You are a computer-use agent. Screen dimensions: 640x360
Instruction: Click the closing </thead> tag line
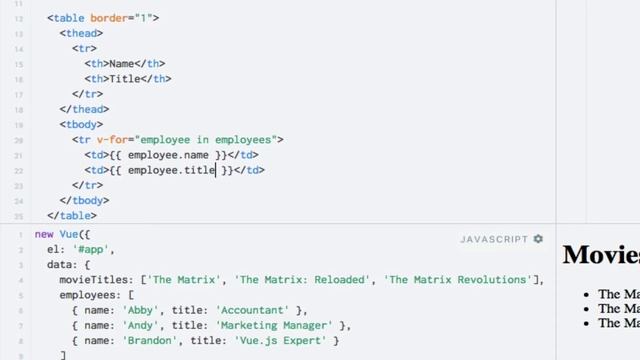click(84, 109)
